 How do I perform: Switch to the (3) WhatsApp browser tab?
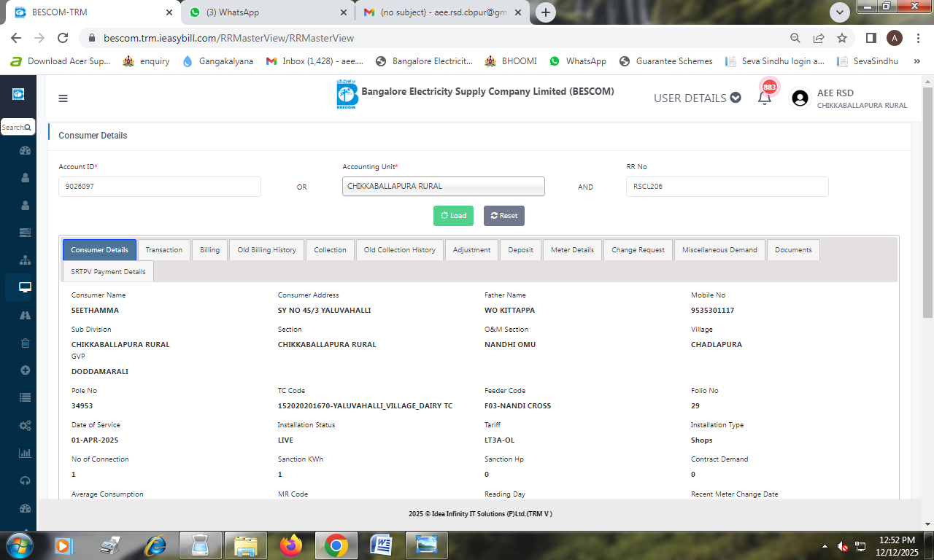(x=267, y=12)
